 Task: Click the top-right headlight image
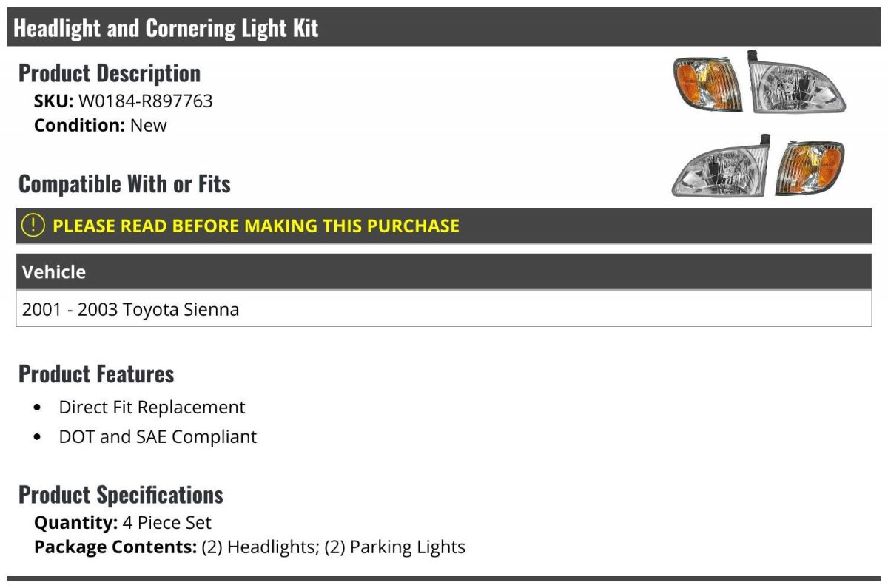pyautogui.click(x=797, y=83)
